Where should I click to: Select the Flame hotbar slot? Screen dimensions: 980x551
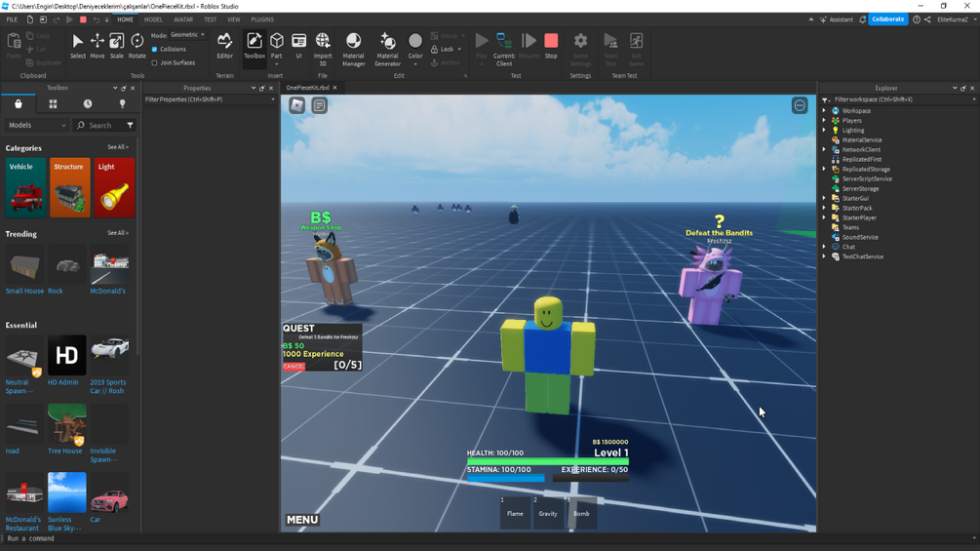515,514
